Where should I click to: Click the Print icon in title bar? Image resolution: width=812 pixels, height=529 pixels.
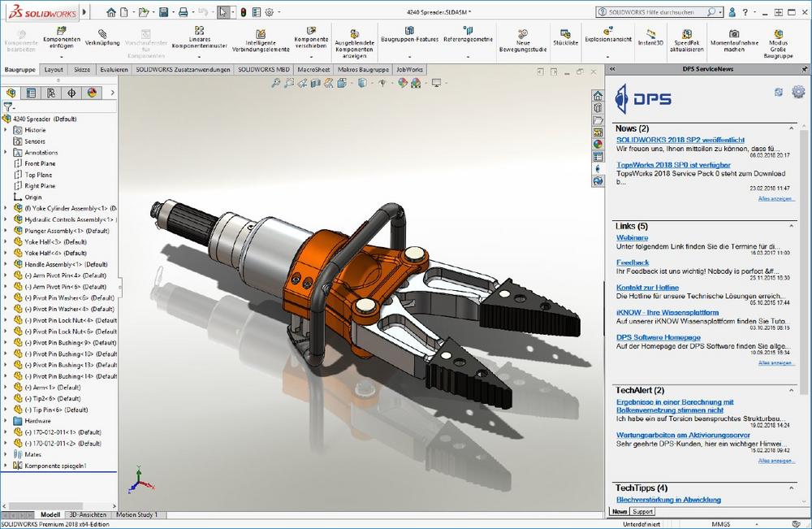point(183,12)
